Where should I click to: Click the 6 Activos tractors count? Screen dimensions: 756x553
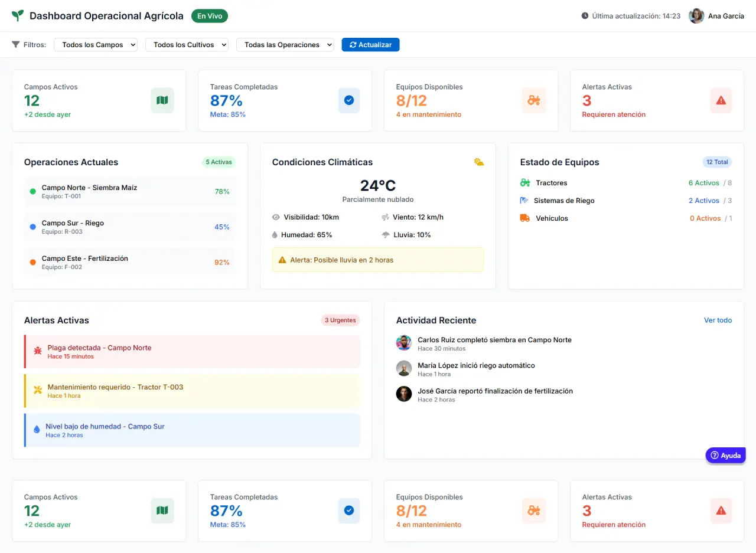703,183
